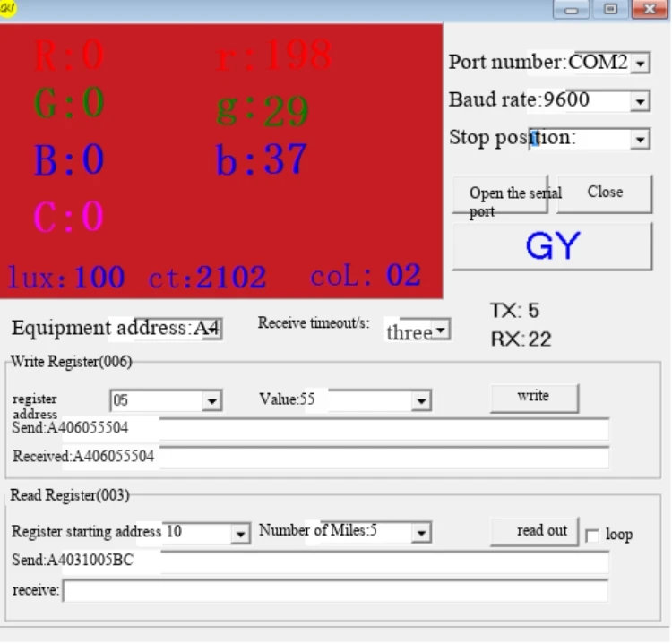Screen dimensions: 672x643
Task: Open the Equipment address A4 dropdown
Action: tap(213, 329)
